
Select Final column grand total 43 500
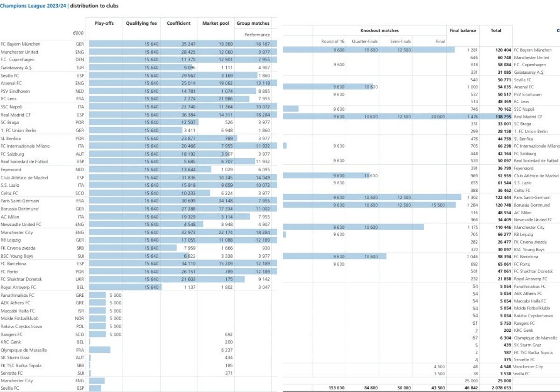click(438, 387)
